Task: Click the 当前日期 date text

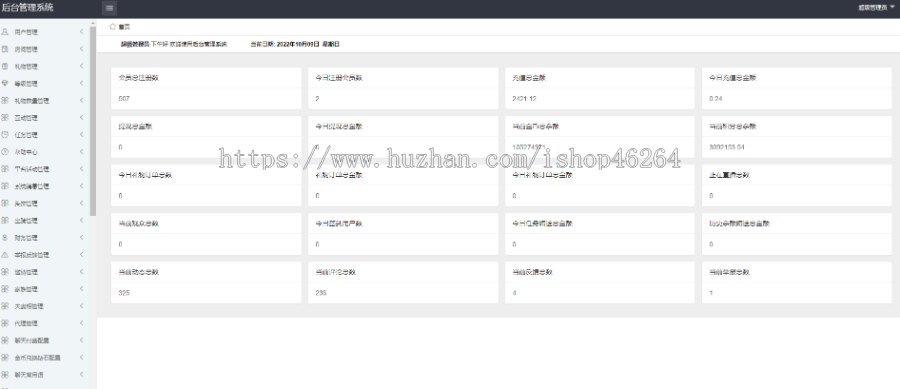Action: [295, 44]
